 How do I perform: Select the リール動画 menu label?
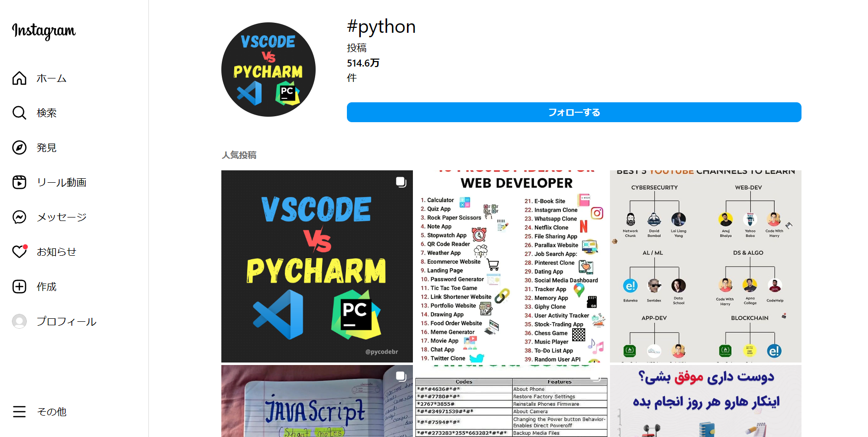(x=62, y=183)
